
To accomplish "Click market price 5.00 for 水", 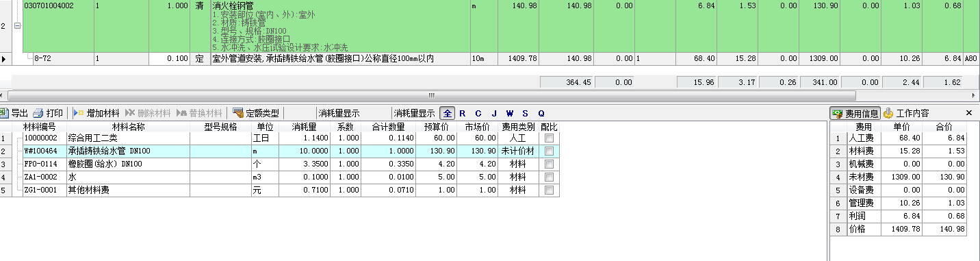I will click(x=478, y=177).
